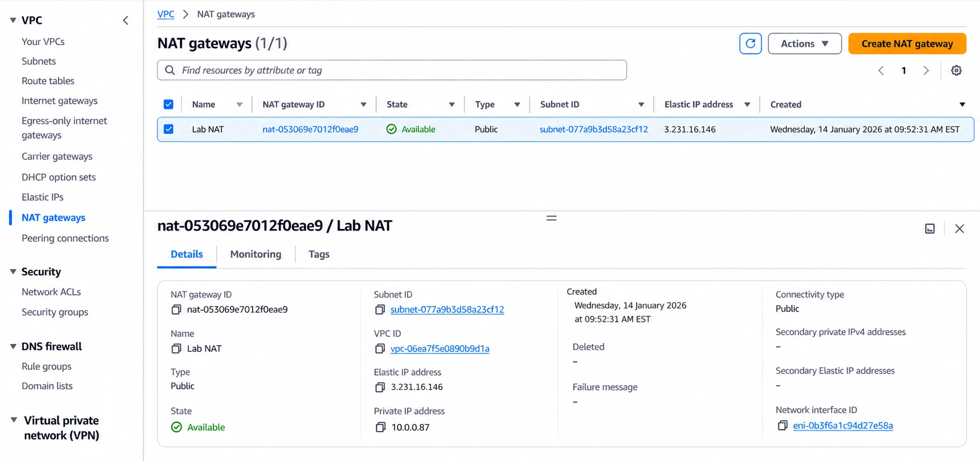Sort by Subnet ID column arrow
The width and height of the screenshot is (980, 461).
641,105
